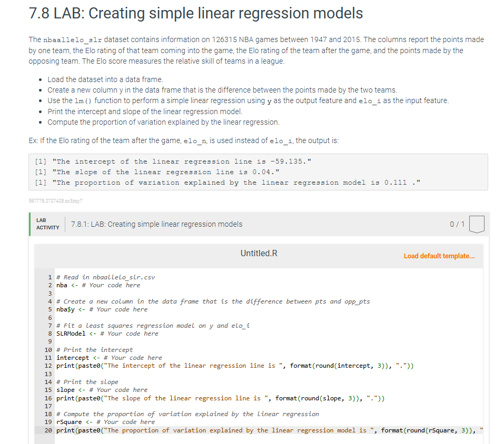Select the Untitled.R tab
The height and width of the screenshot is (444, 504).
tap(259, 253)
